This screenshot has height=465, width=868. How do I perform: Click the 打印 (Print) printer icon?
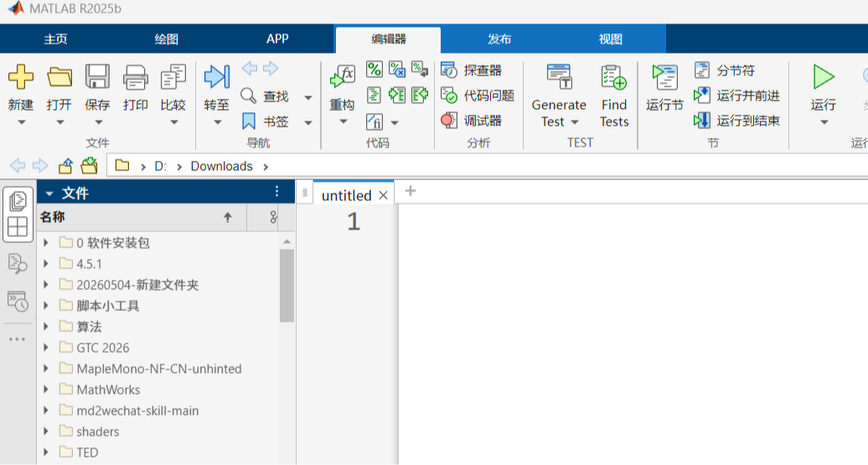click(136, 77)
